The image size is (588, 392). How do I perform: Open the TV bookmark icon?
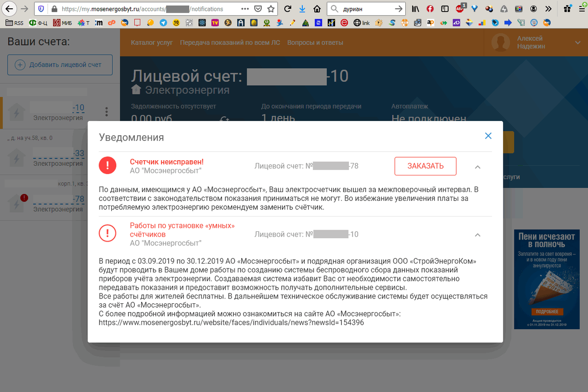[x=215, y=23]
